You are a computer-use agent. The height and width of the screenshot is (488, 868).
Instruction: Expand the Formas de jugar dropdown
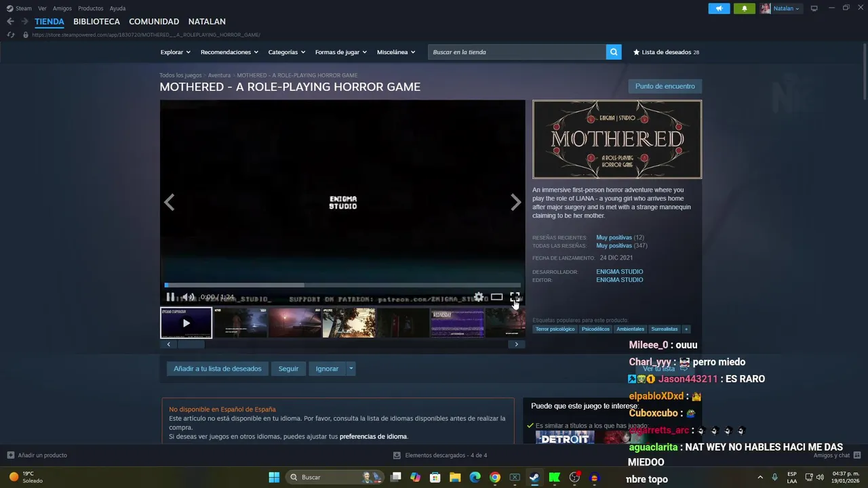[x=340, y=52]
